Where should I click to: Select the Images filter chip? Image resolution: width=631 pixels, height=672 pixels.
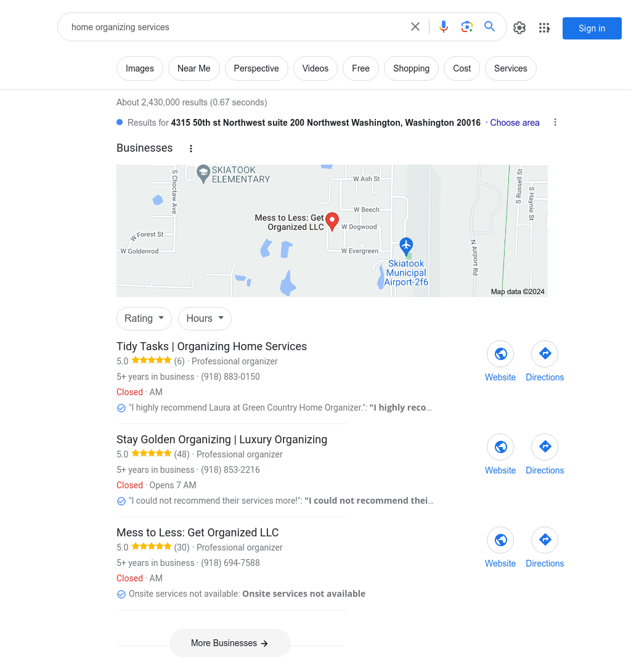[140, 68]
